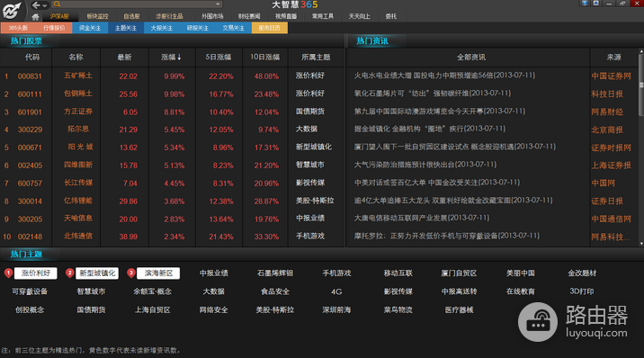The height and width of the screenshot is (358, 644).
Task: Click source 科技日报
Action: 607,94
